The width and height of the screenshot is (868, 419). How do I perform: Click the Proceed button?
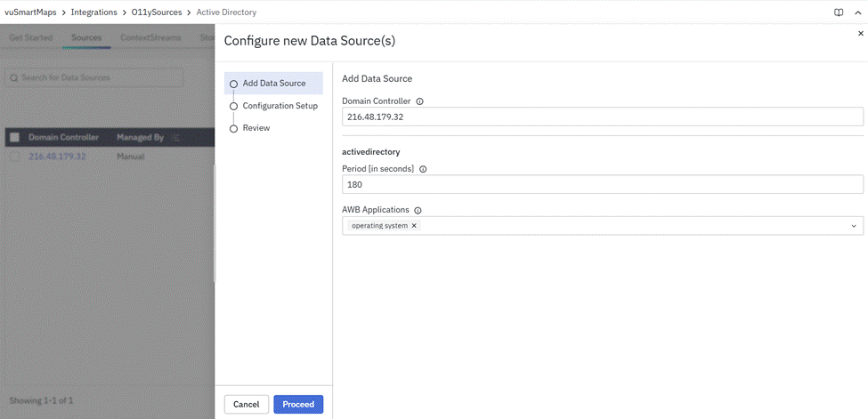click(x=298, y=405)
